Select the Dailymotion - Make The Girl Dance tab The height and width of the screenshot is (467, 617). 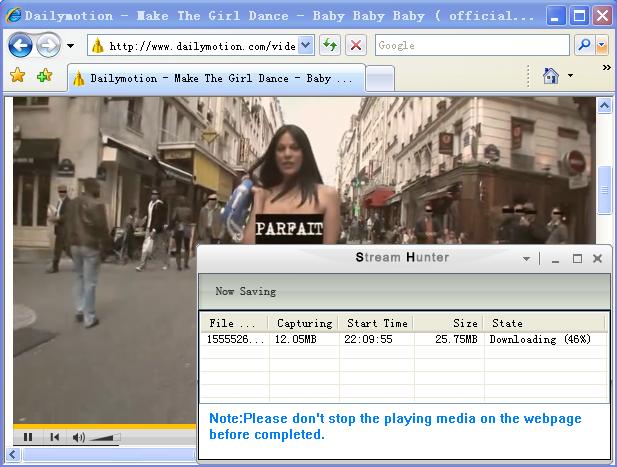click(x=216, y=78)
